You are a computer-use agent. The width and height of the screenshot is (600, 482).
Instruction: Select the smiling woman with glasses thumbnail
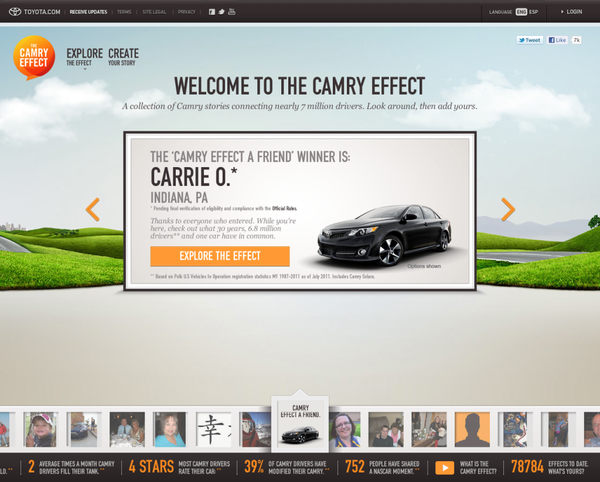click(x=345, y=429)
